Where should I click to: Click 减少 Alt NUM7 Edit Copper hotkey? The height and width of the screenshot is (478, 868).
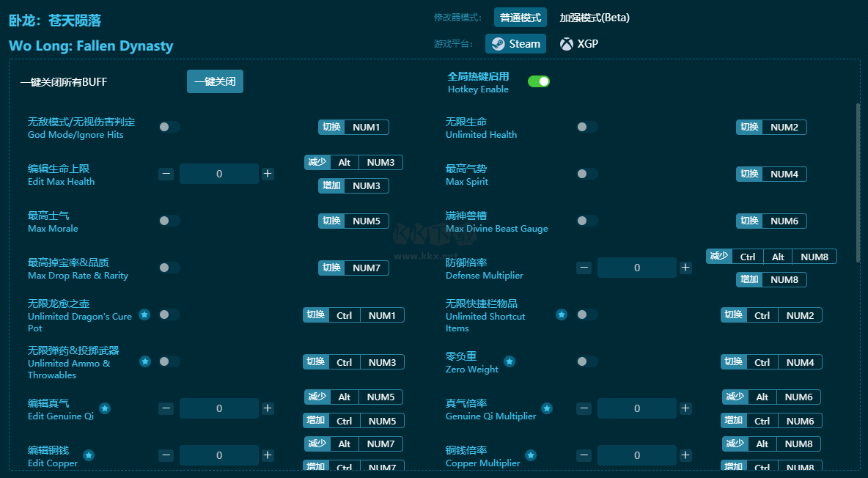pos(353,444)
